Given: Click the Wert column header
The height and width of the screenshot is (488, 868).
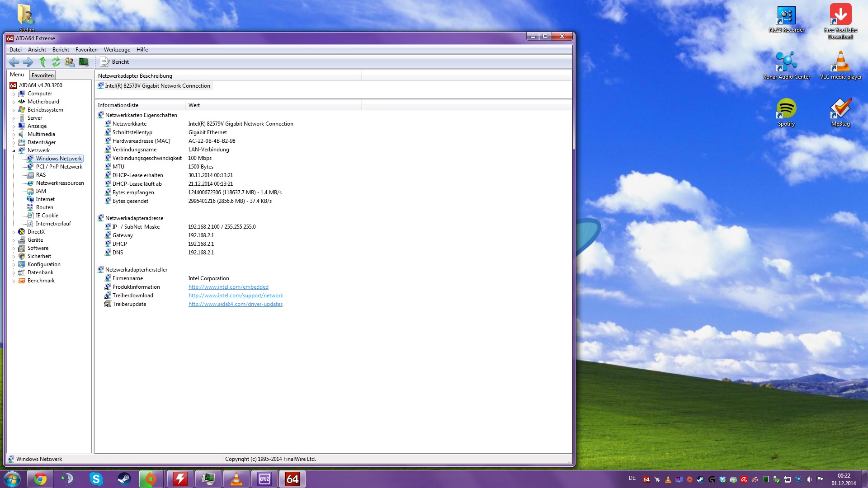Looking at the screenshot, I should pyautogui.click(x=194, y=105).
